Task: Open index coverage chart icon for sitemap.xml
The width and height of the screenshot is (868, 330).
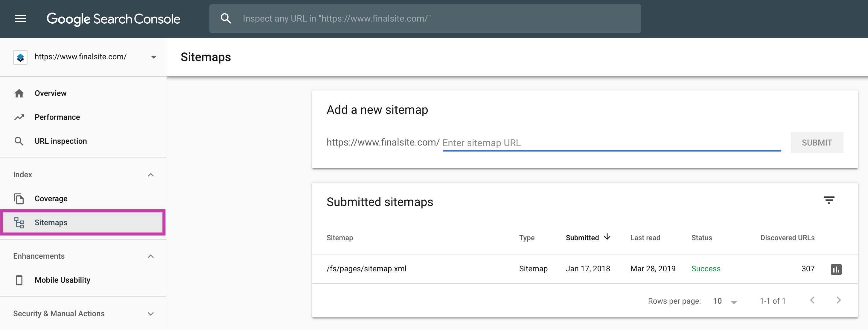Action: 836,269
